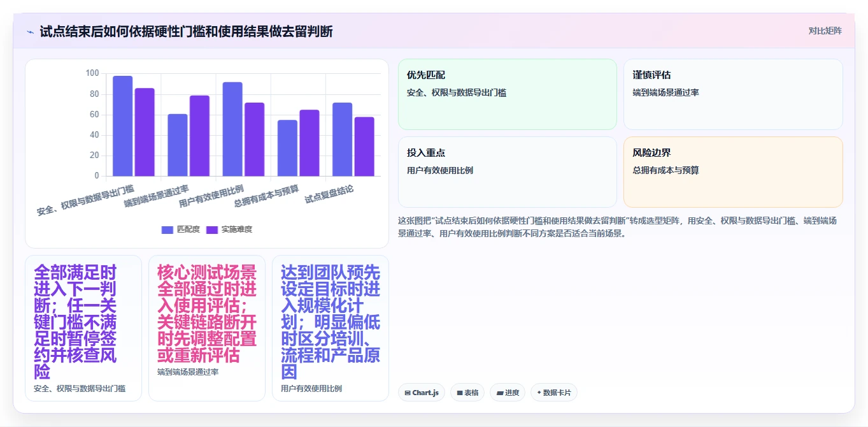Click 实施难度 bar for 安全、权限与数据导出门槛

[x=145, y=132]
